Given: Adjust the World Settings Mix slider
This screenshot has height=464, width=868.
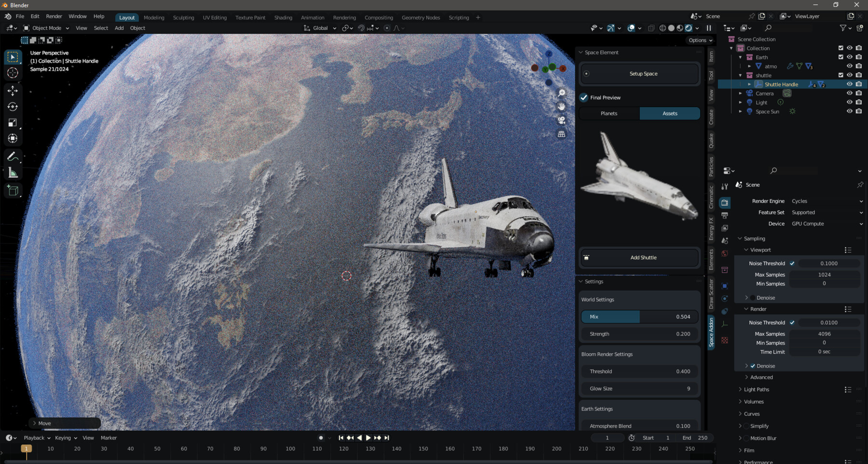Looking at the screenshot, I should point(639,317).
